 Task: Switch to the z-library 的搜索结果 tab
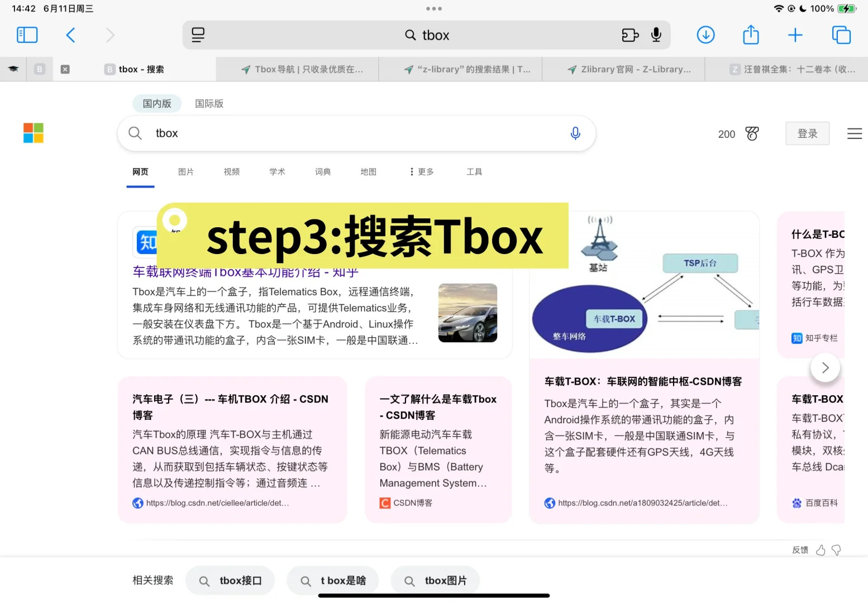460,69
